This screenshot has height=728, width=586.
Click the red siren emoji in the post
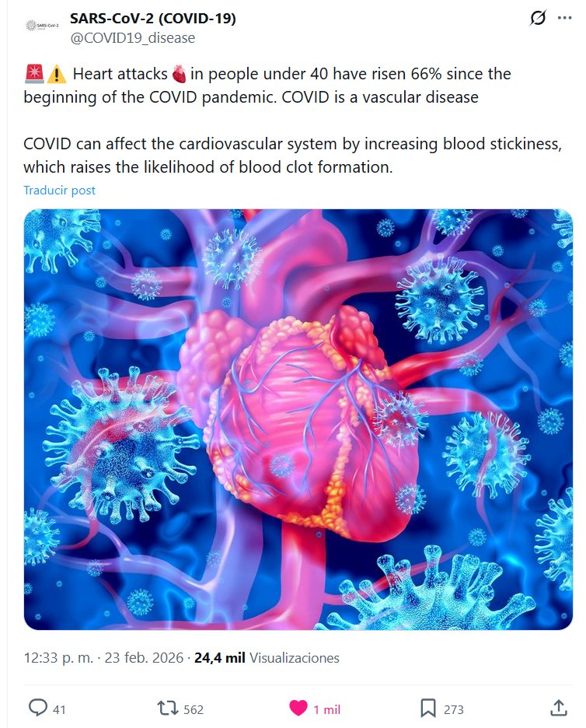[34, 75]
